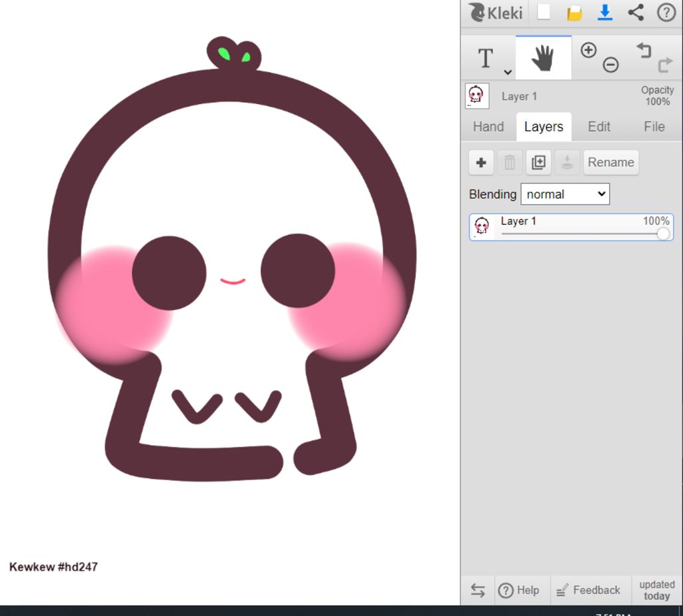Open the File tab
Viewport: 683px width, 616px height.
[654, 127]
